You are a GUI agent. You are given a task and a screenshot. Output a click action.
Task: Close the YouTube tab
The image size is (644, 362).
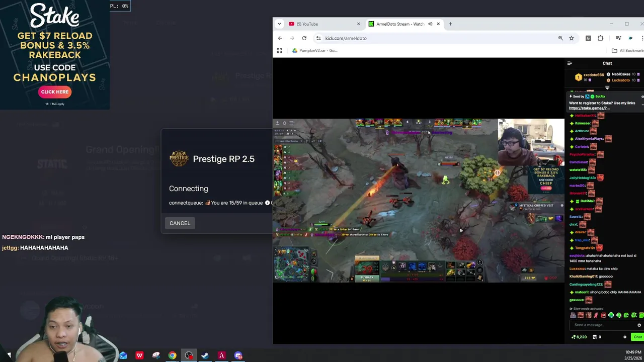pos(358,24)
